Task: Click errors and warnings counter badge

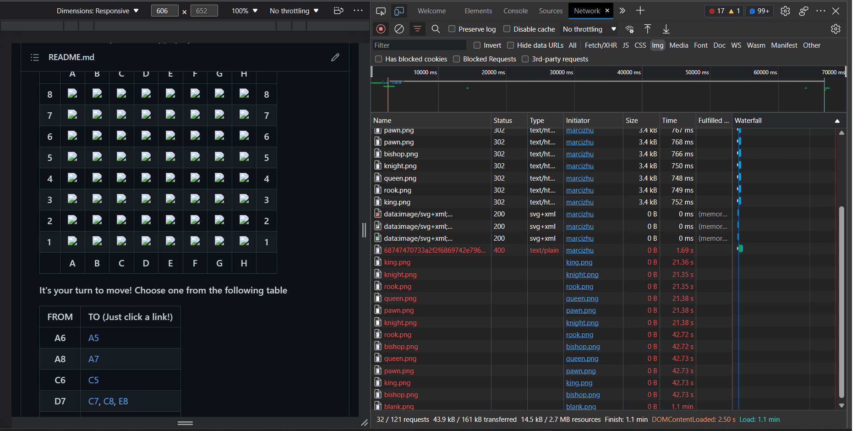Action: 724,11
